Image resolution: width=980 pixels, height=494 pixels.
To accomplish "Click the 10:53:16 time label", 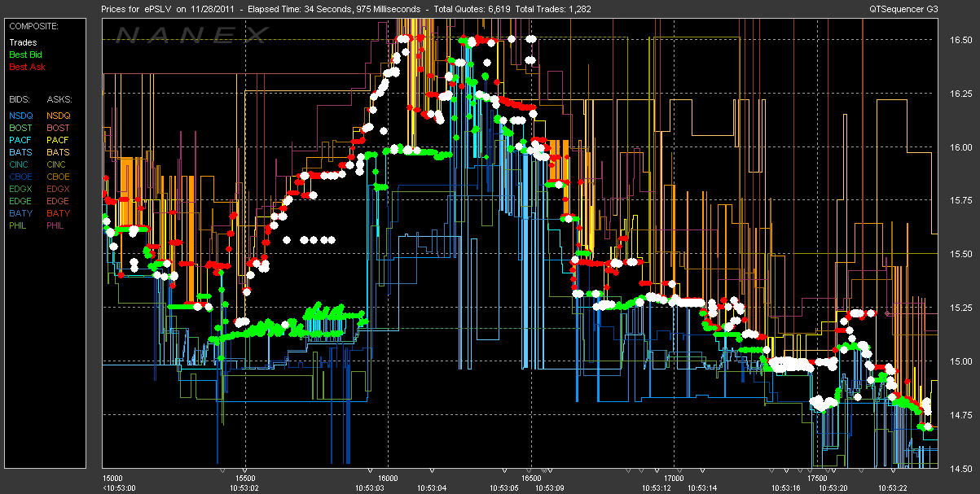I will click(x=788, y=487).
